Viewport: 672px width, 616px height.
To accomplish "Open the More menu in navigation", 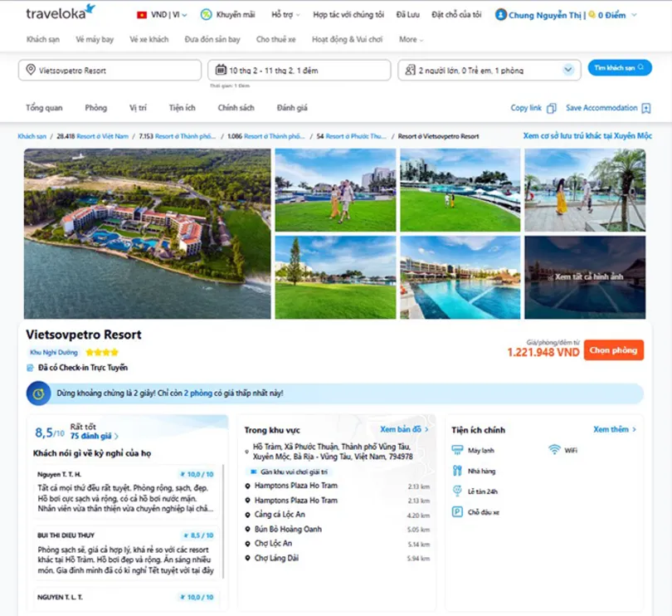I will pyautogui.click(x=411, y=39).
